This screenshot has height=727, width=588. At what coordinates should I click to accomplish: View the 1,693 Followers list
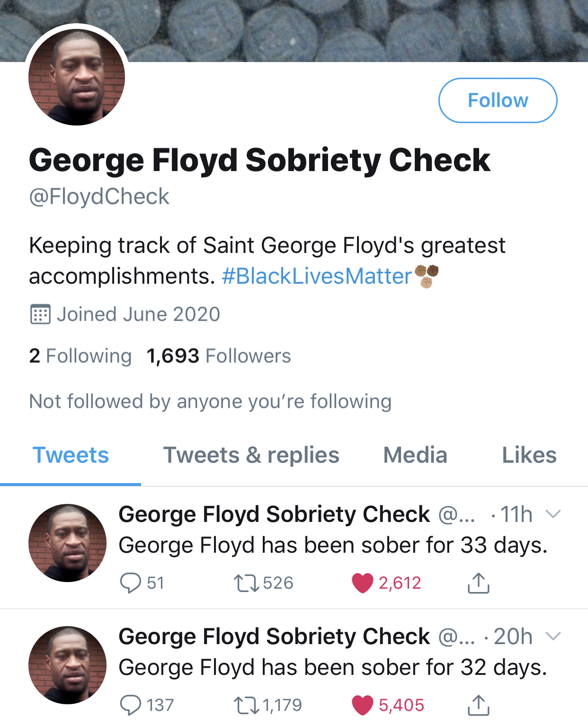point(219,356)
